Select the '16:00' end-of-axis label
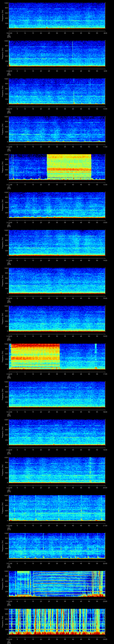This screenshot has width=114, height=644. pos(105,336)
